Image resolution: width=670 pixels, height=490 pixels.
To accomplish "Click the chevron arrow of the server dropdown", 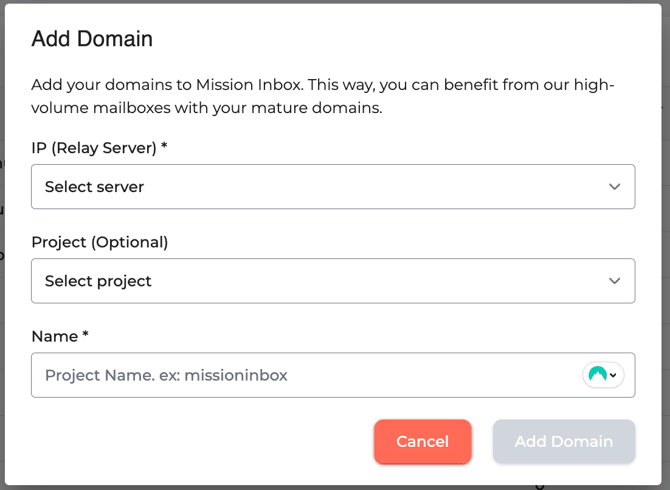I will coord(614,187).
